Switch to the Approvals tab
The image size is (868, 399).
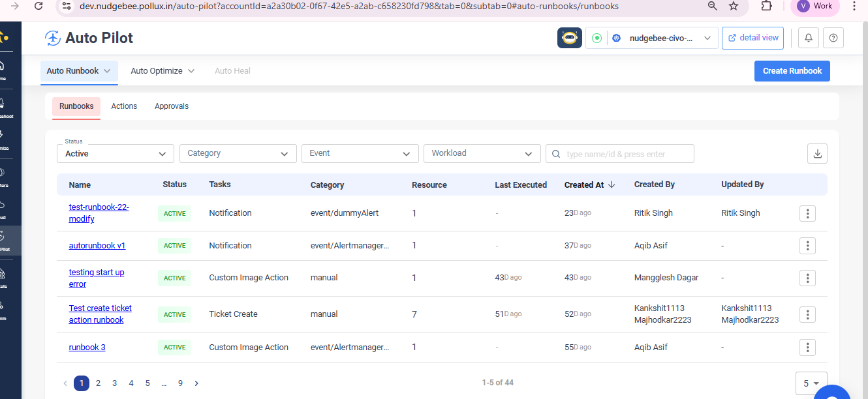172,106
